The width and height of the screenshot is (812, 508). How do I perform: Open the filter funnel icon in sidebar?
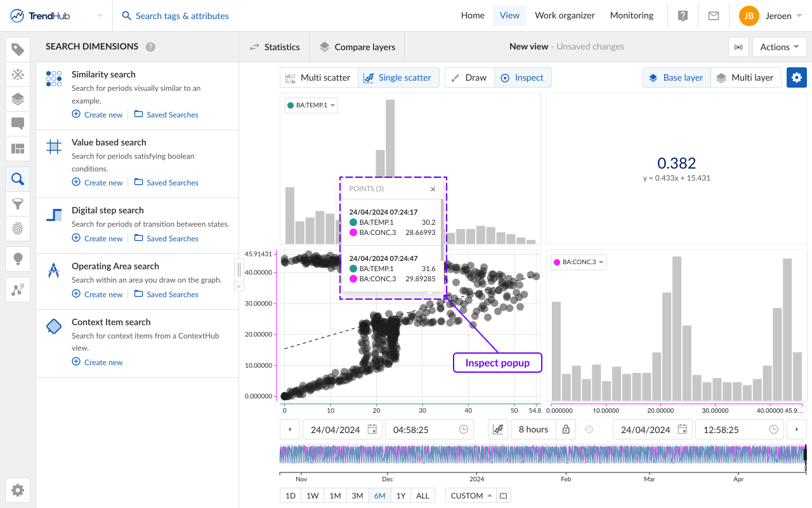click(x=18, y=204)
